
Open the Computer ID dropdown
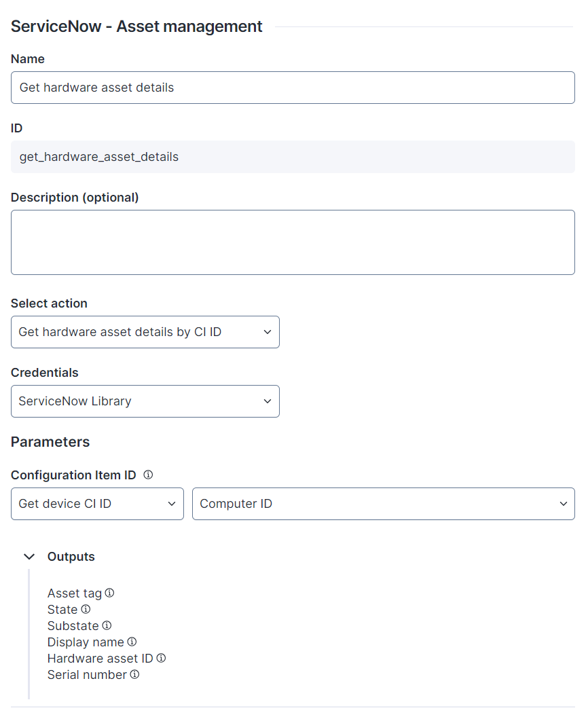(383, 504)
